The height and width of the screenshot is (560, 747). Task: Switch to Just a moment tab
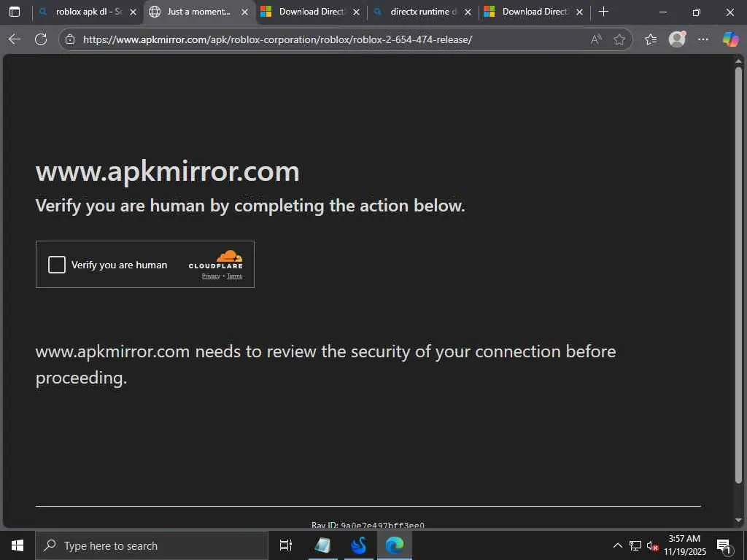pos(198,12)
